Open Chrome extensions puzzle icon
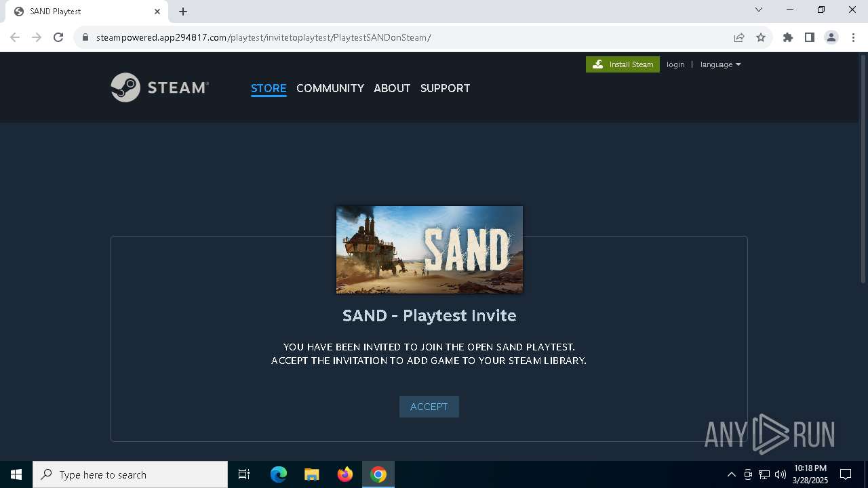 click(x=788, y=37)
